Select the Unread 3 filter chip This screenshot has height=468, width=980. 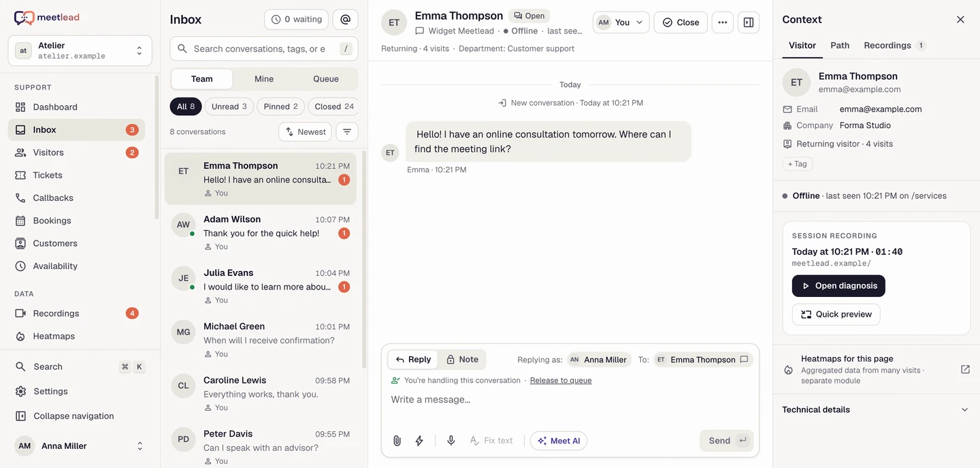click(229, 106)
